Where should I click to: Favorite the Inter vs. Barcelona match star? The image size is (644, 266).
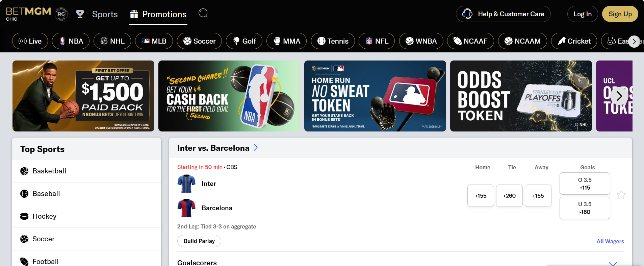pos(621,195)
